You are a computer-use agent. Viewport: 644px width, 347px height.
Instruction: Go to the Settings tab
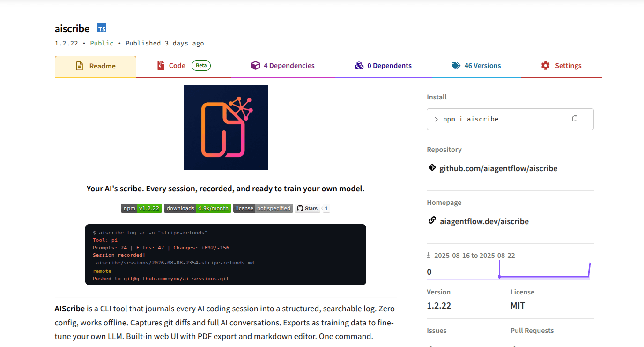[561, 66]
